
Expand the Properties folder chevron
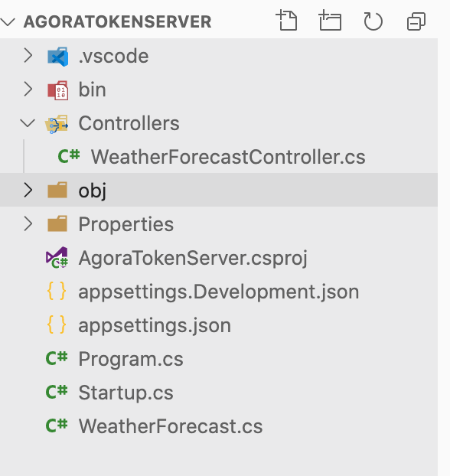pyautogui.click(x=28, y=223)
